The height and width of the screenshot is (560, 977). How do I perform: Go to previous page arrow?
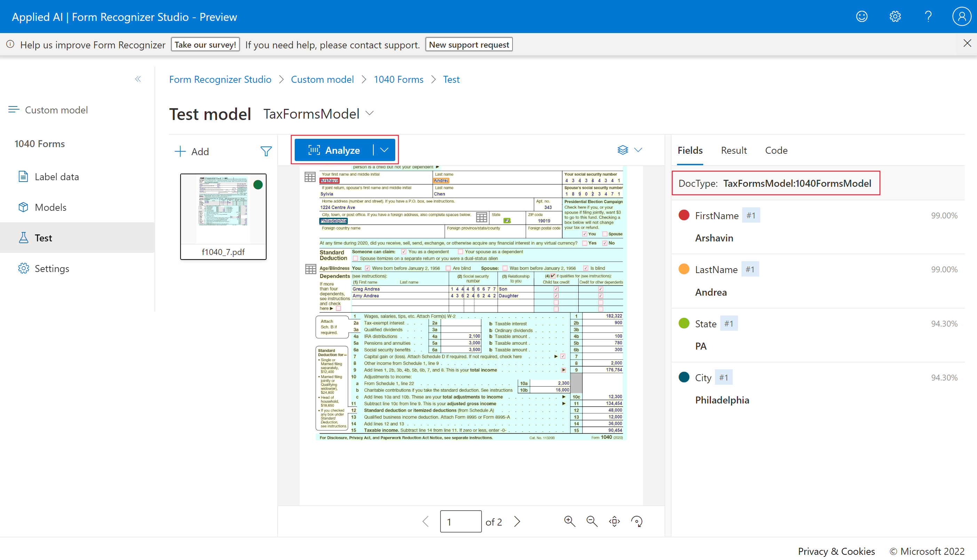tap(426, 521)
